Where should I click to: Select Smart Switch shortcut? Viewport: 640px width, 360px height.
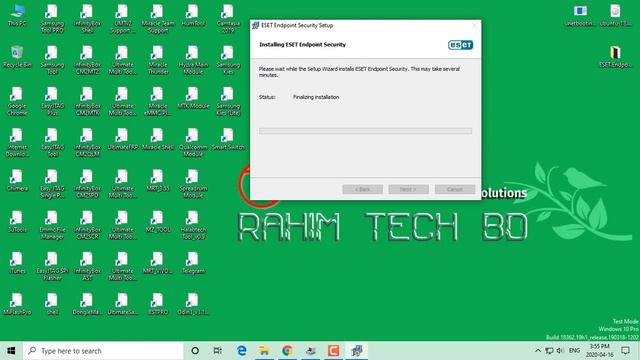point(228,139)
